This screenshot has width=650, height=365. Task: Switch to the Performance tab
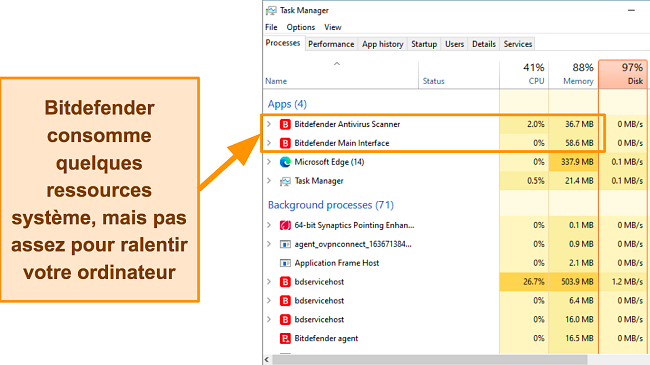pos(331,44)
